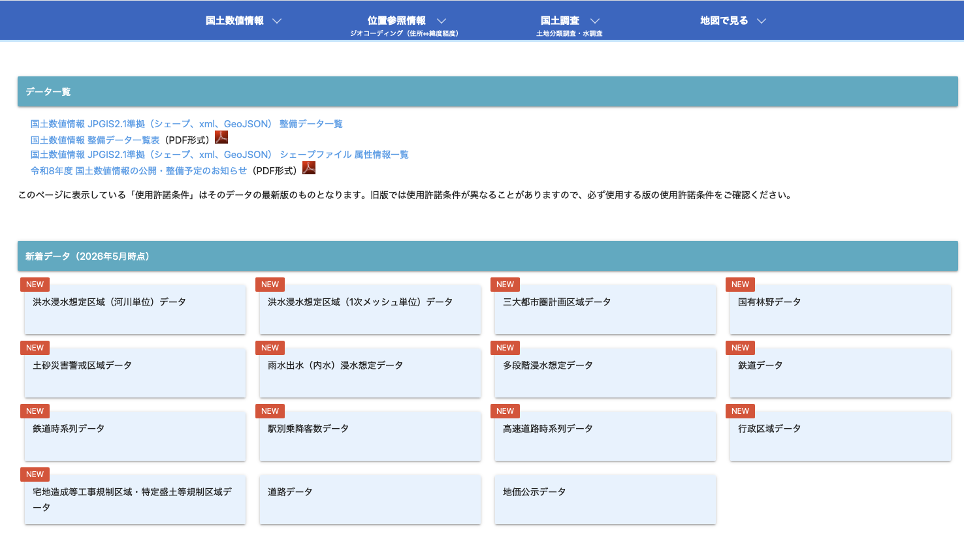Open 国有林野データ card
This screenshot has width=964, height=560.
point(841,310)
